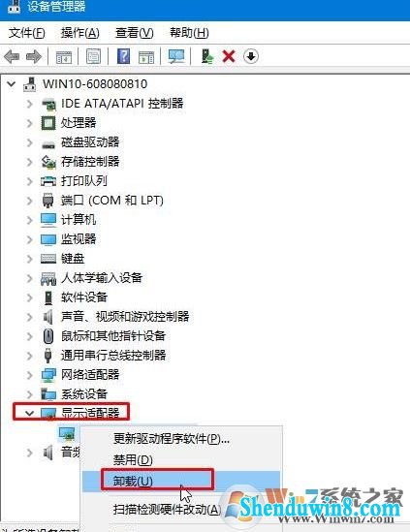The width and height of the screenshot is (410, 532).
Task: Click the update driver software toolbar icon
Action: [x=206, y=56]
